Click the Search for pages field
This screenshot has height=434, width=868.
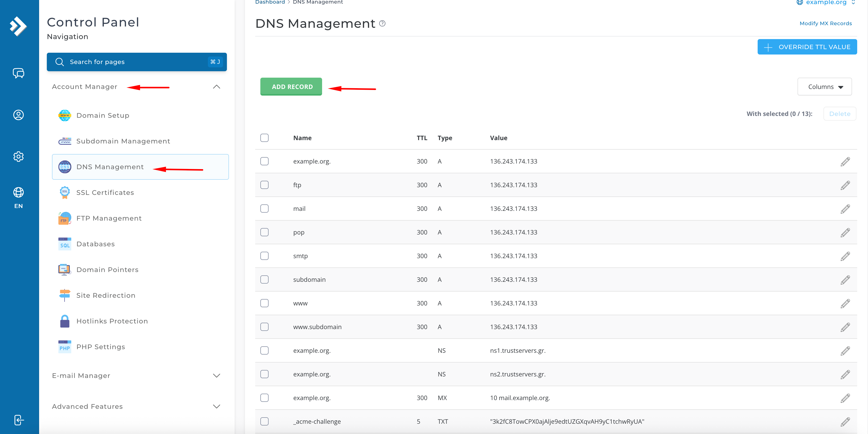tap(136, 62)
